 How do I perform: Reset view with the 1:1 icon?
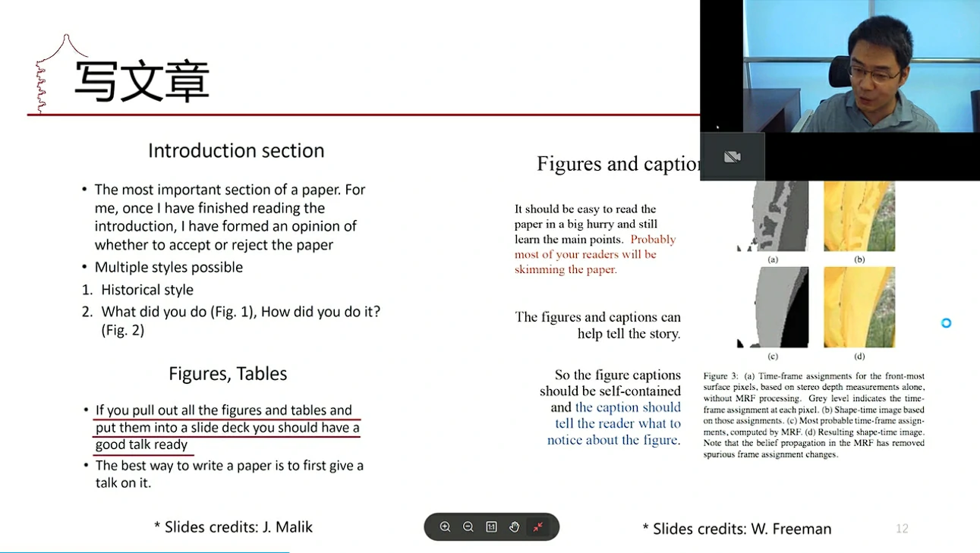pyautogui.click(x=491, y=527)
